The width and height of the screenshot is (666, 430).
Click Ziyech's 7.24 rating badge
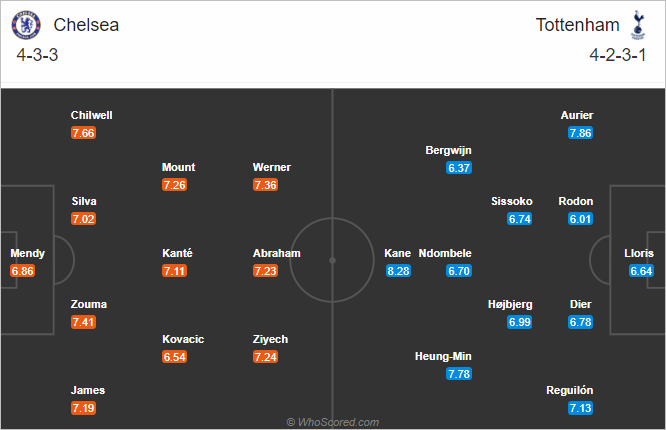click(x=265, y=357)
